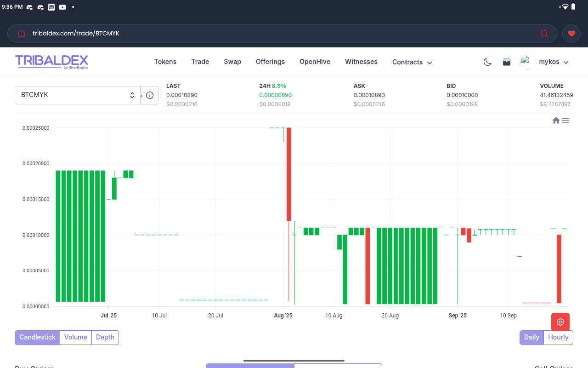Go to the Tokens page
Screen dimensions: 588x368
click(165, 62)
